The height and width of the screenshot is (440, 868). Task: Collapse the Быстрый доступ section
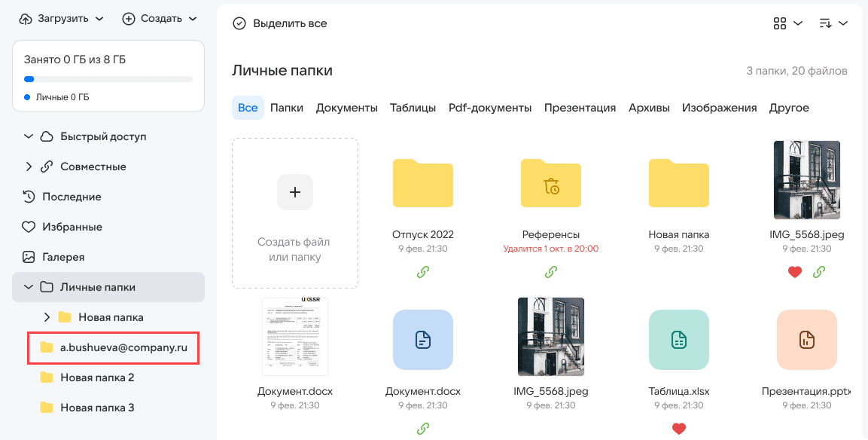29,136
